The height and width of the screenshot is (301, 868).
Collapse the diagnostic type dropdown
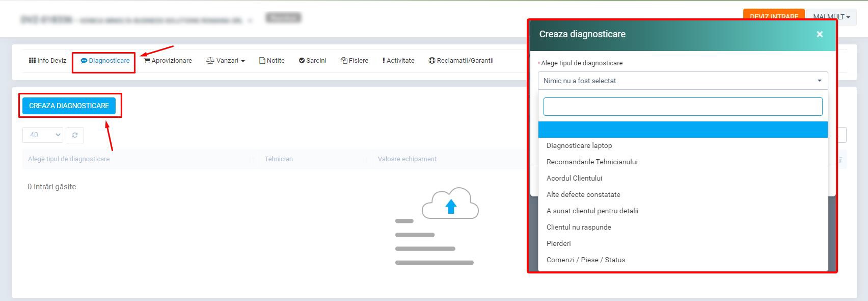click(x=683, y=81)
